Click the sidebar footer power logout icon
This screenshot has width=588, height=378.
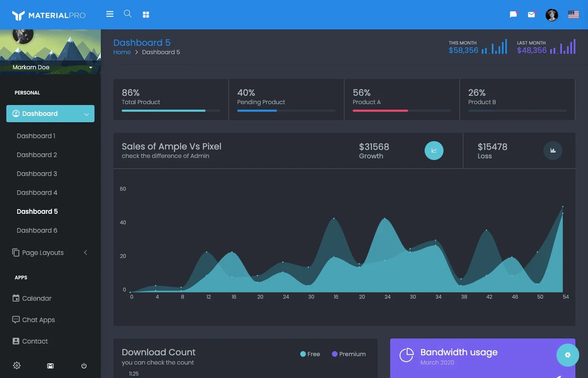[84, 366]
